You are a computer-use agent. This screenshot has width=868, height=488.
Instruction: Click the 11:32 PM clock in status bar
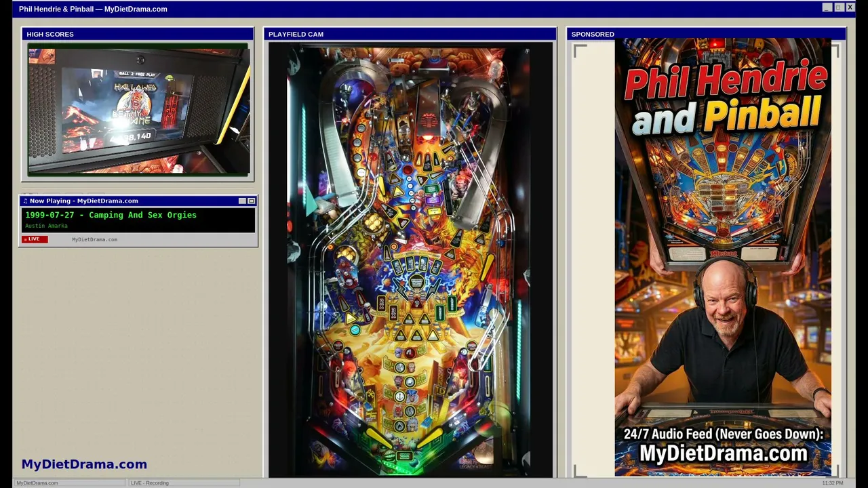pos(832,483)
